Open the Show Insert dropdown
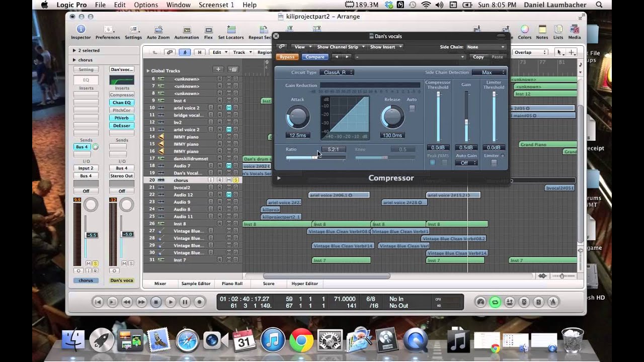The image size is (644, 362). (x=385, y=47)
